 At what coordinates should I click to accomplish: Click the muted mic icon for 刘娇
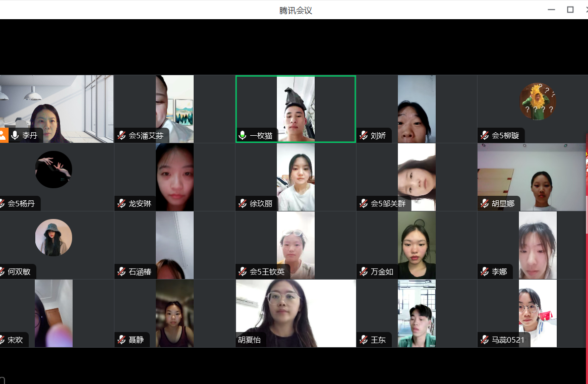tap(364, 135)
